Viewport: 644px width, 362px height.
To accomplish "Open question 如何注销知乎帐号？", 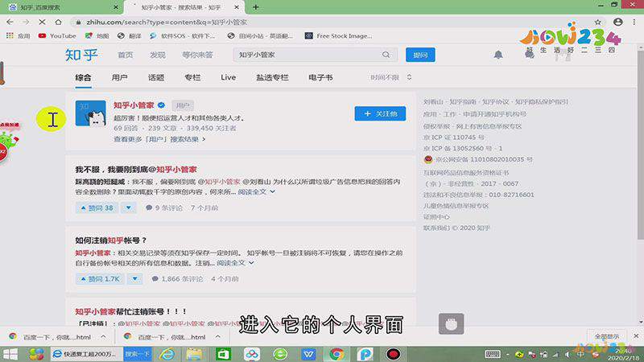I will (111, 240).
